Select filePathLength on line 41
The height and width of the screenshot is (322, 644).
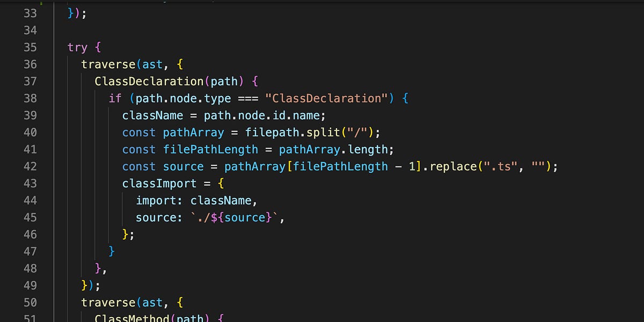point(210,149)
